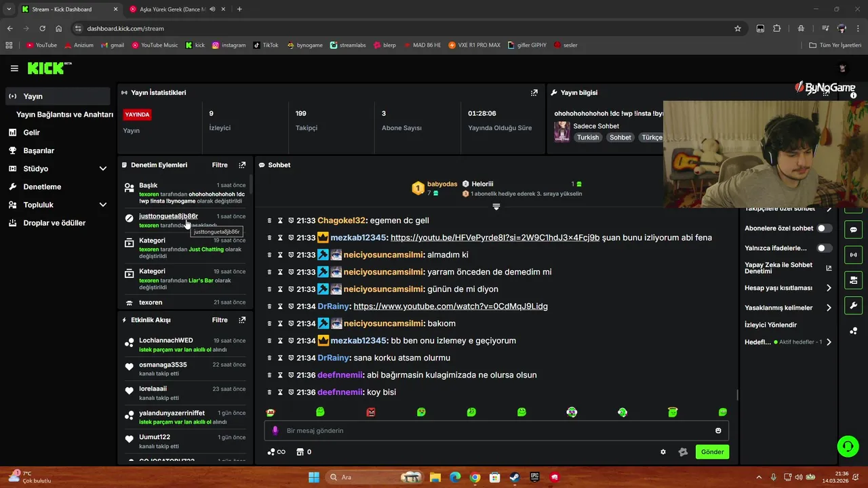The image size is (868, 488).
Task: Pop out the Denetim Eylemleri panel
Action: click(x=242, y=165)
